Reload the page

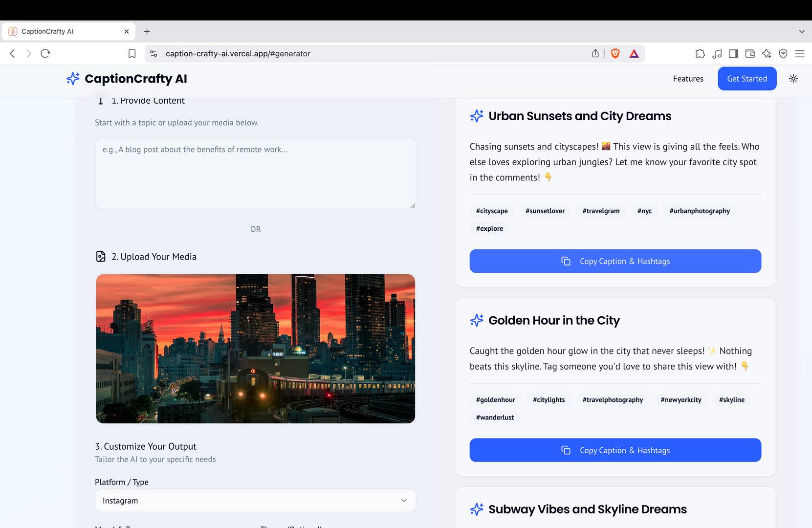point(45,54)
